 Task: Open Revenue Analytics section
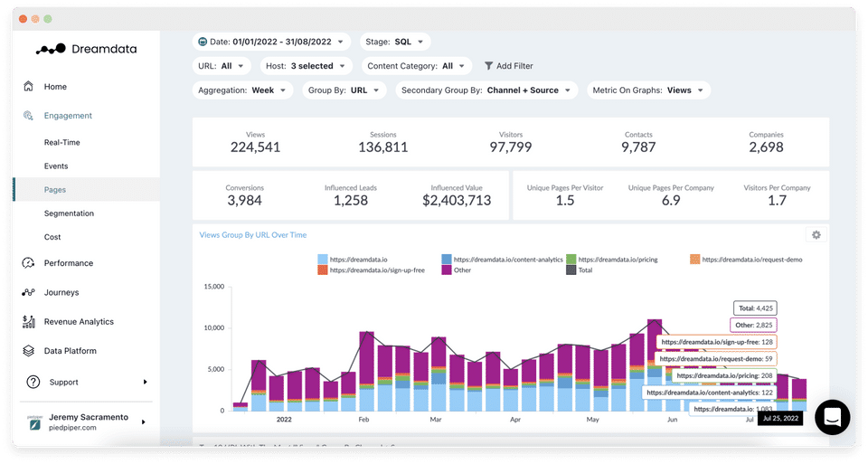(x=79, y=322)
